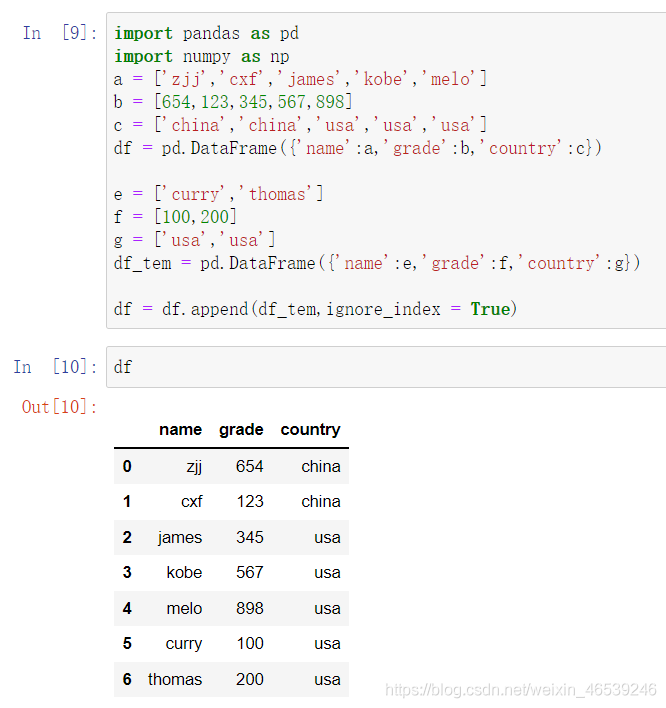Click row index 4 in the table
The image size is (666, 708).
click(x=127, y=608)
